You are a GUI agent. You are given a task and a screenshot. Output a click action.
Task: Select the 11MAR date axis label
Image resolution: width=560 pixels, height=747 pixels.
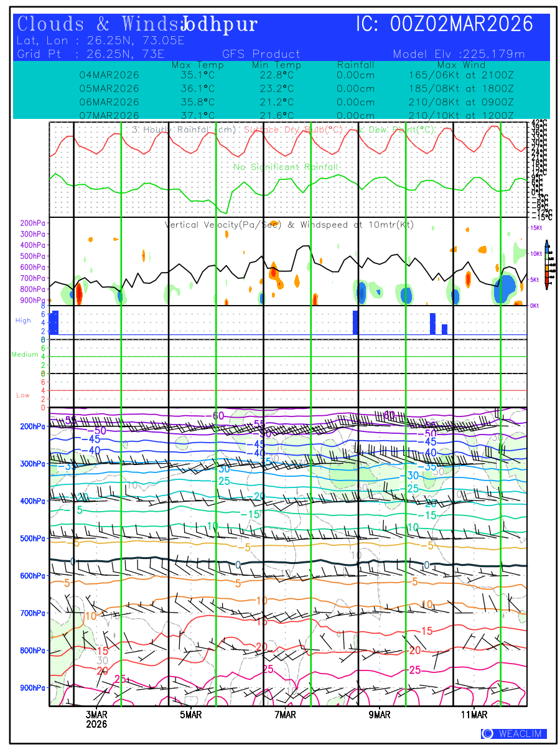tap(474, 715)
